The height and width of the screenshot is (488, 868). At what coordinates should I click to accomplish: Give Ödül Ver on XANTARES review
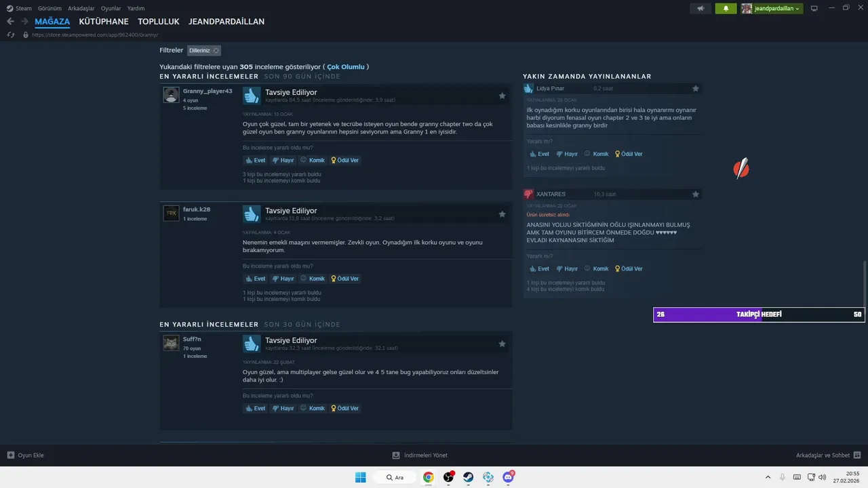(629, 269)
